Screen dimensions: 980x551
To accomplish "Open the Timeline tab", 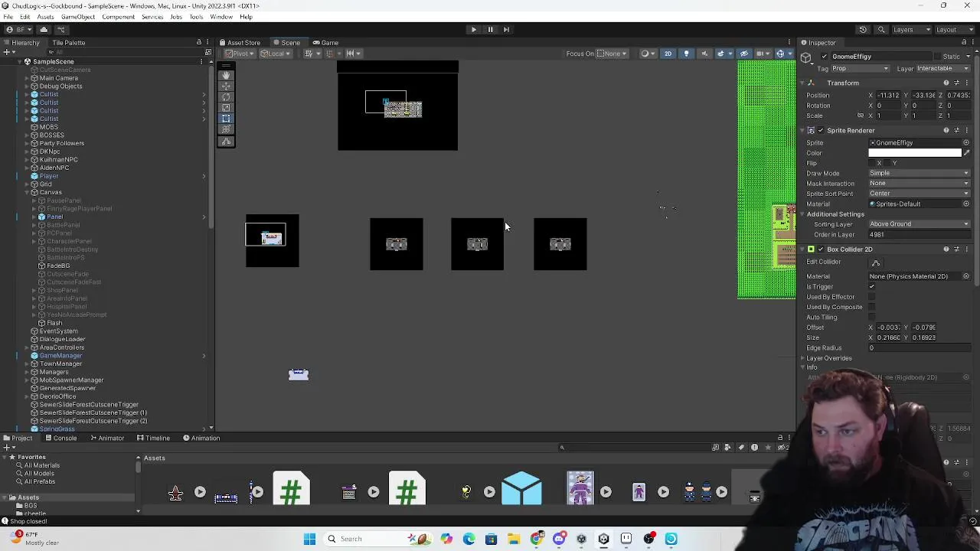I will 153,439.
